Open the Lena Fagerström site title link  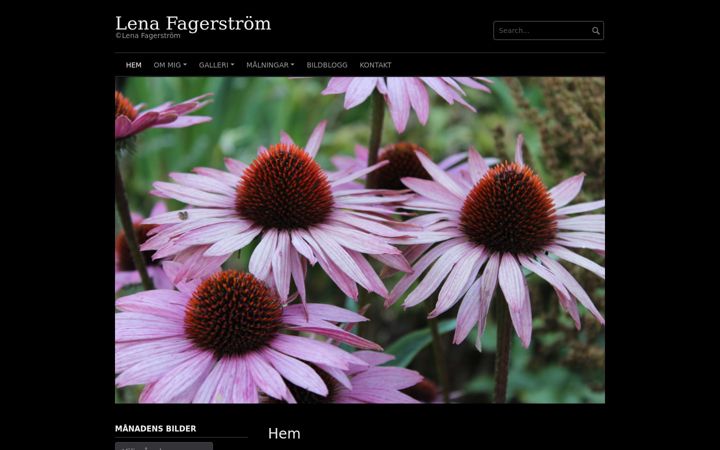tap(193, 23)
